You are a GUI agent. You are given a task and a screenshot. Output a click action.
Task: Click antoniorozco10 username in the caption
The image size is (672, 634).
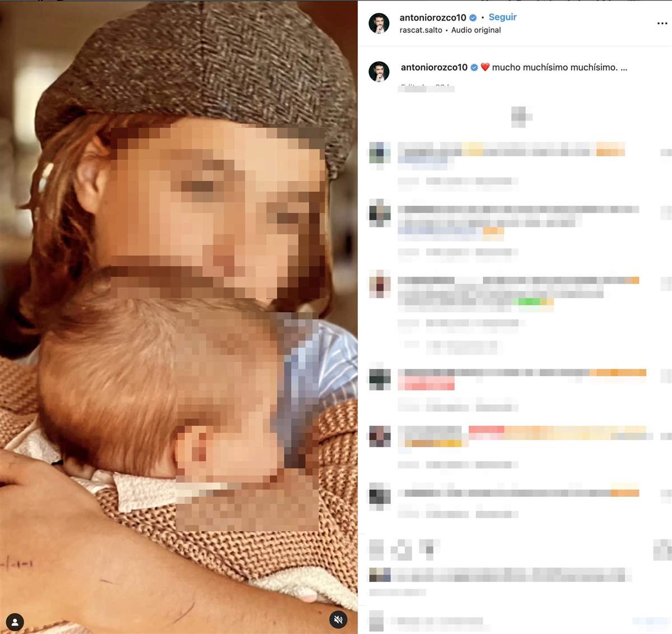tap(434, 67)
